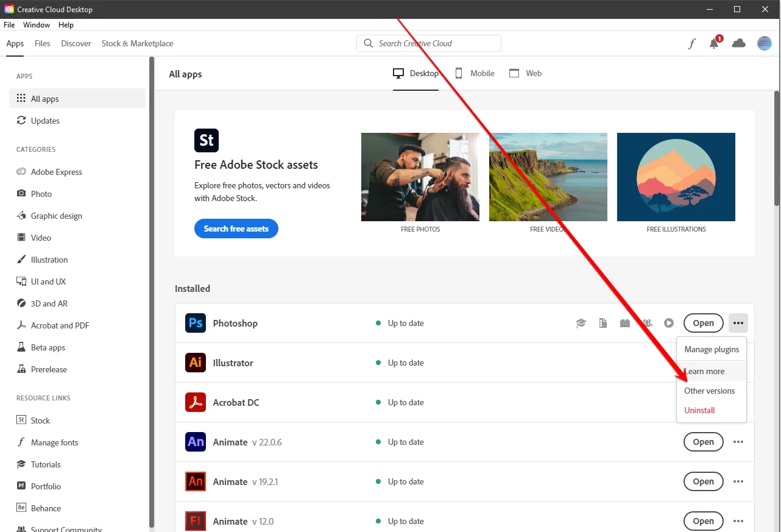Open Animate v 12.0

pos(703,521)
